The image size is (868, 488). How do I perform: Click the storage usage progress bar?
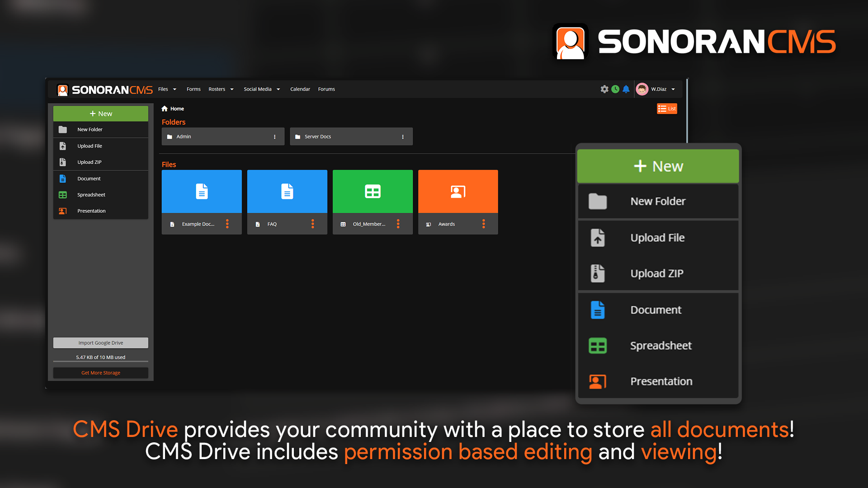(100, 361)
